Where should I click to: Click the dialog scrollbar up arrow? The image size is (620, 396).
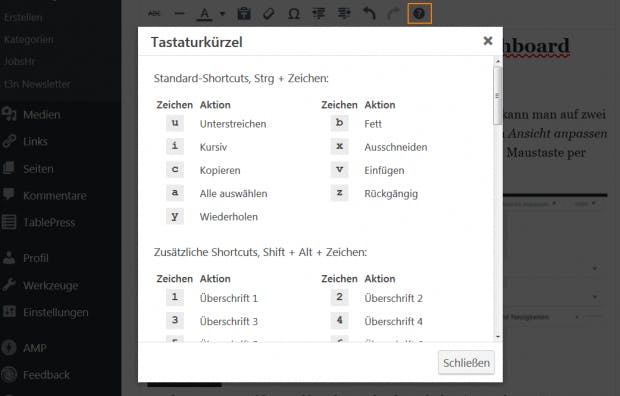coord(498,62)
